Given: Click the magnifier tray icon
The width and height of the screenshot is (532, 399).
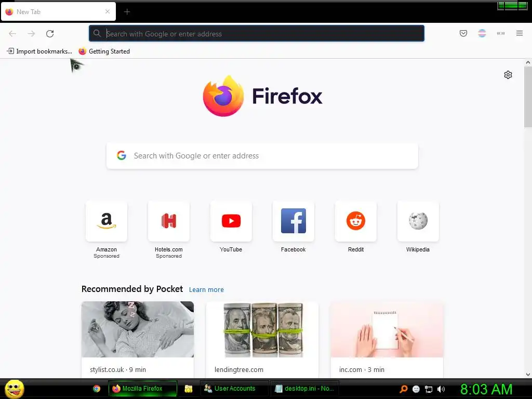Looking at the screenshot, I should 404,389.
